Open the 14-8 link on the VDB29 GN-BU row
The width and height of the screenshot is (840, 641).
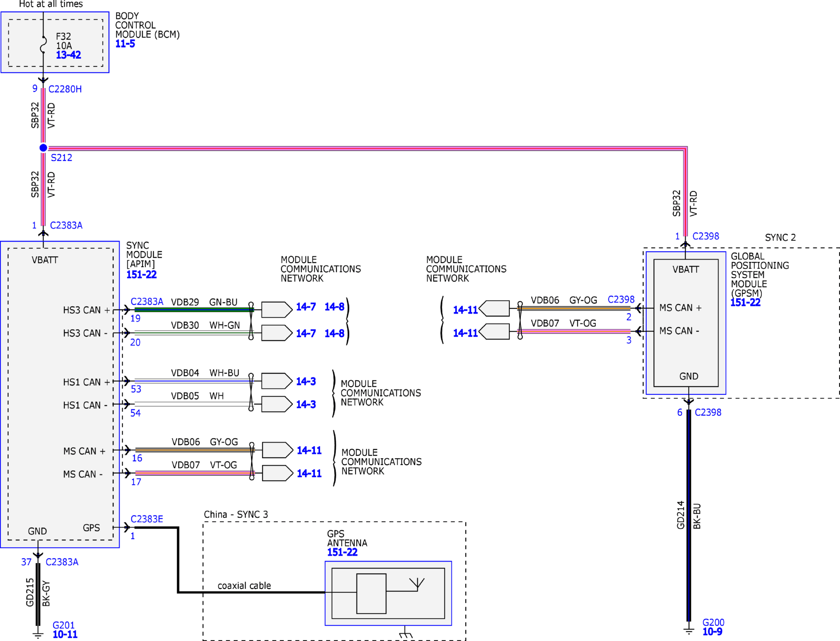click(334, 307)
